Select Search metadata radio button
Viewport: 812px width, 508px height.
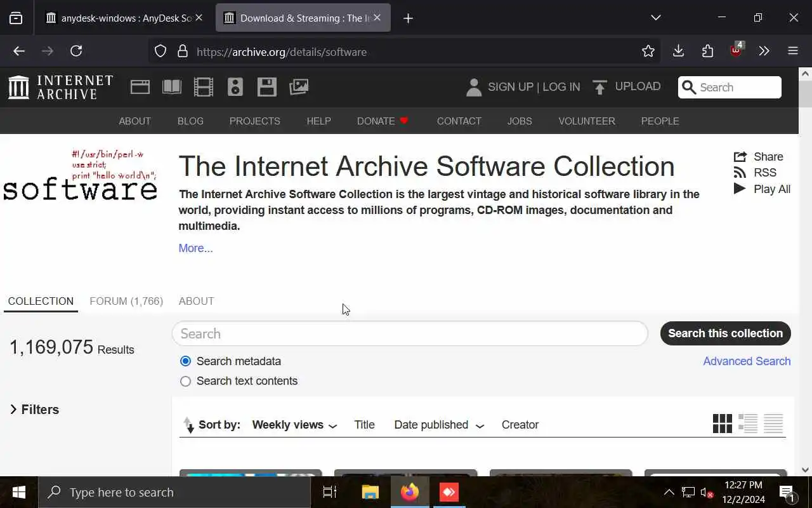click(185, 361)
